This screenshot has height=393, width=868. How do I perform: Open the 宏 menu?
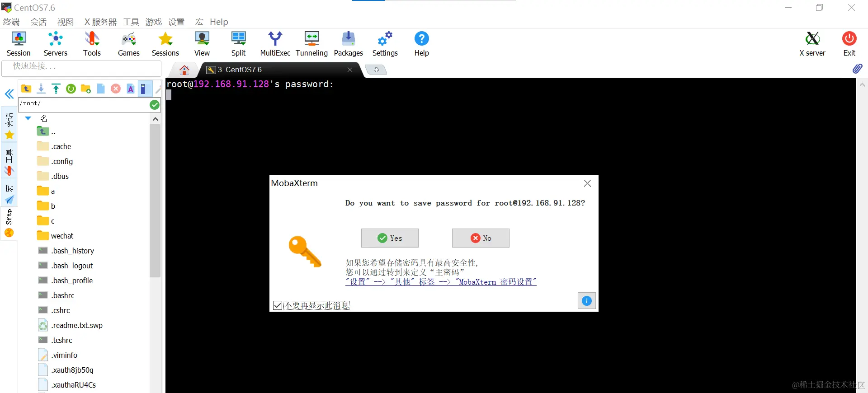(199, 22)
